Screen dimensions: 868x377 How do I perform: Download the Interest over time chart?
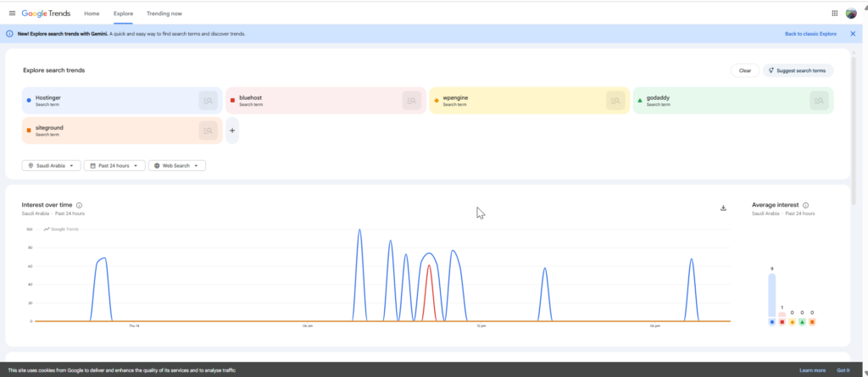(723, 208)
